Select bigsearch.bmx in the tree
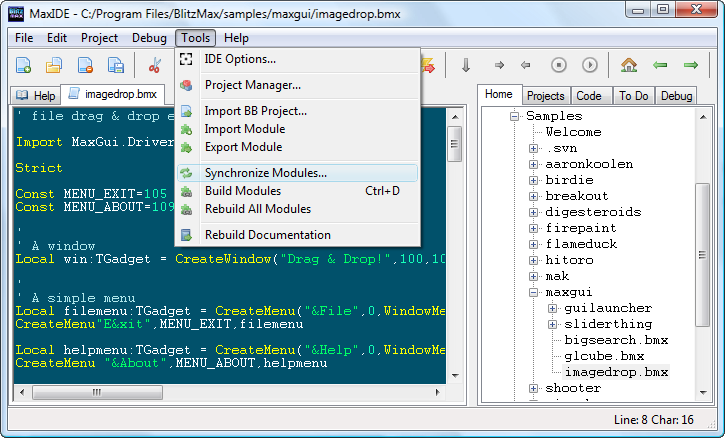This screenshot has height=438, width=725. coord(616,340)
